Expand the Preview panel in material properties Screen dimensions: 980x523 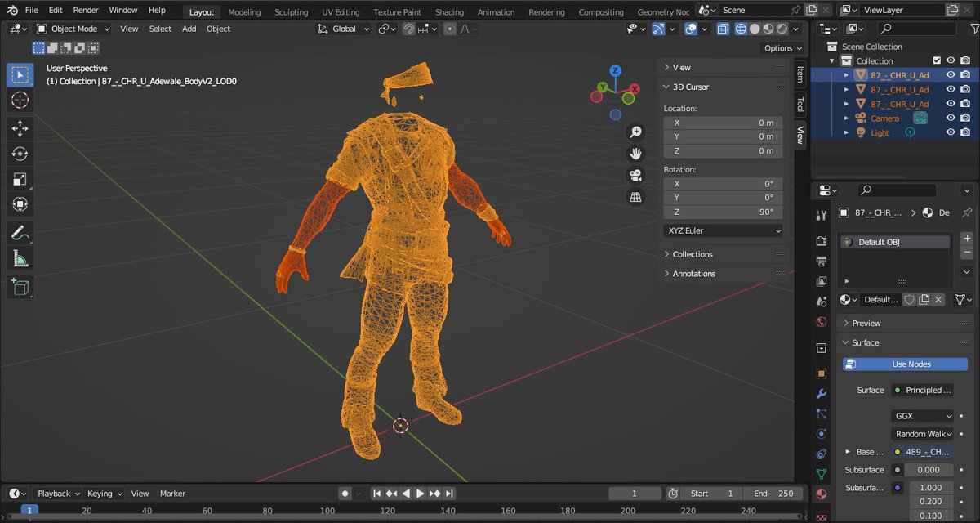tap(866, 323)
